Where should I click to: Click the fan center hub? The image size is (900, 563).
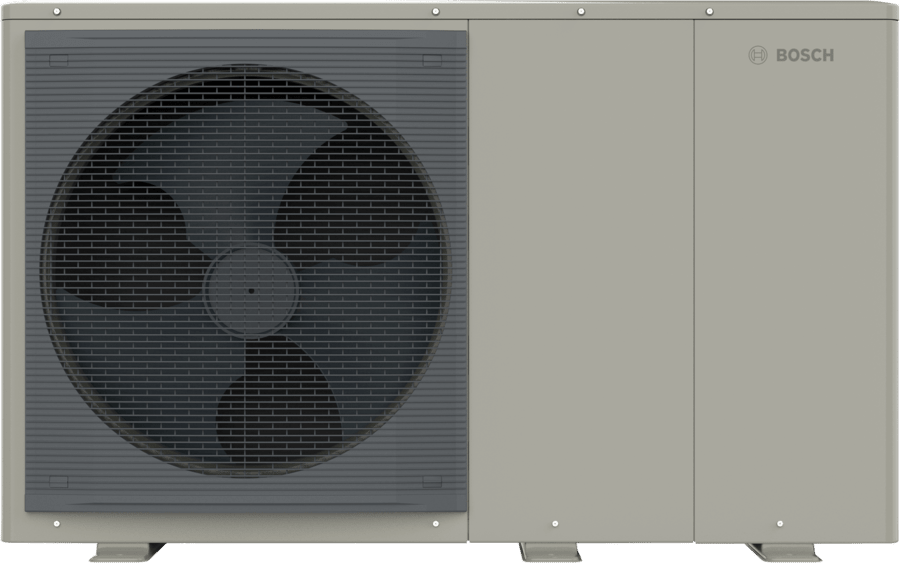[251, 290]
